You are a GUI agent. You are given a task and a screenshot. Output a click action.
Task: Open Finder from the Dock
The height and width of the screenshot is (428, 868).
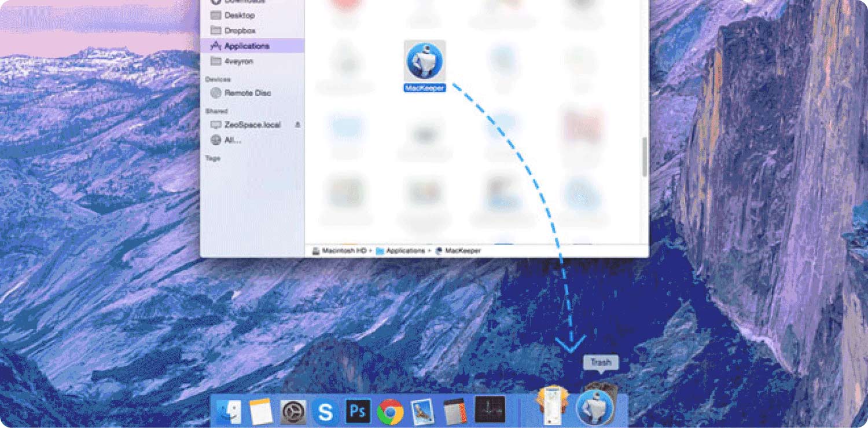(229, 412)
